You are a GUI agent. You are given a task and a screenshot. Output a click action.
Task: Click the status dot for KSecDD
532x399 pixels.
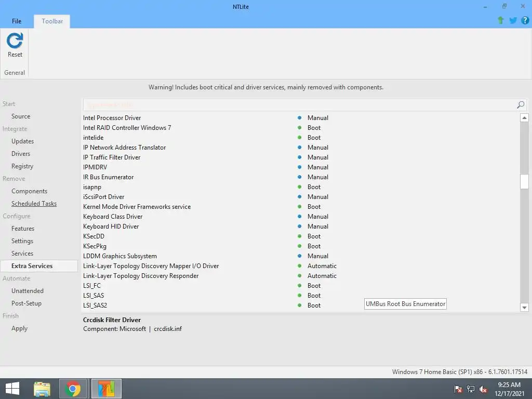click(x=300, y=236)
